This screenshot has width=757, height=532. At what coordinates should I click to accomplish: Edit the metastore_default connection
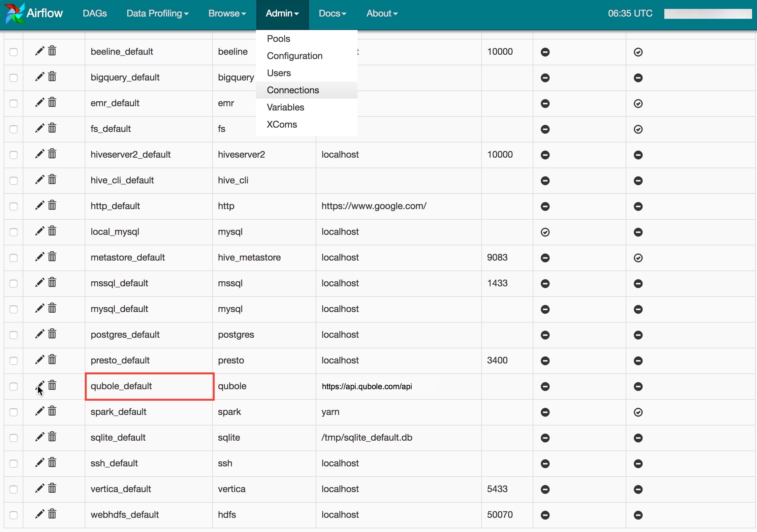pyautogui.click(x=40, y=257)
